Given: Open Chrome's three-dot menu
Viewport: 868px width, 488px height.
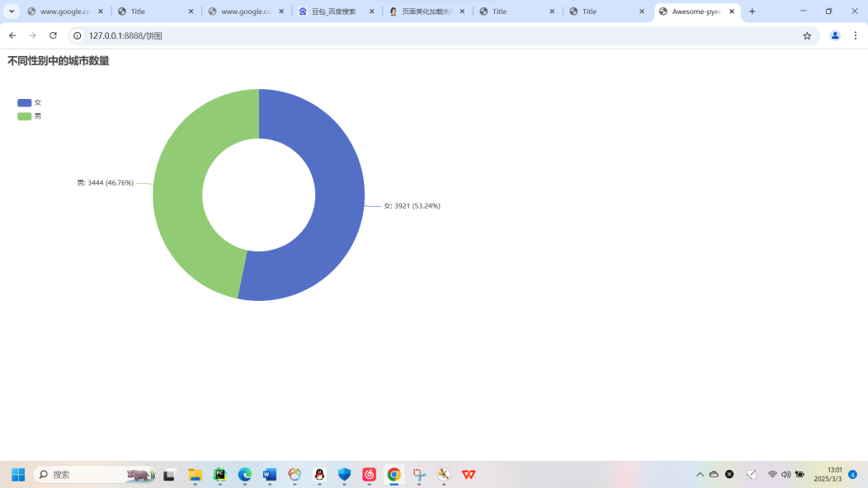Looking at the screenshot, I should coord(856,35).
